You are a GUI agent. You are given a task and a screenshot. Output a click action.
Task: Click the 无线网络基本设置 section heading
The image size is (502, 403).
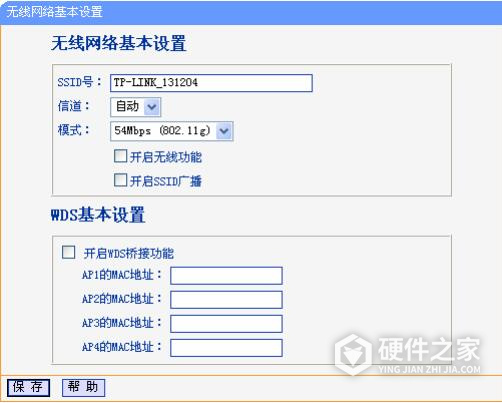(118, 43)
